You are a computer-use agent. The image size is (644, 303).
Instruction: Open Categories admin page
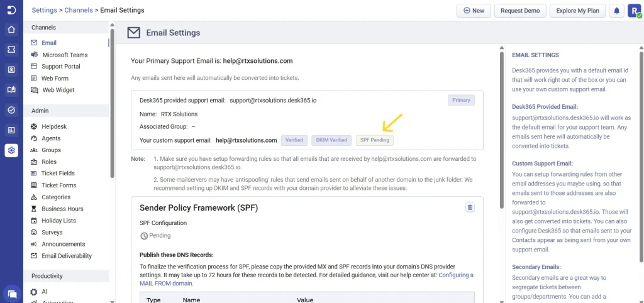(x=56, y=197)
